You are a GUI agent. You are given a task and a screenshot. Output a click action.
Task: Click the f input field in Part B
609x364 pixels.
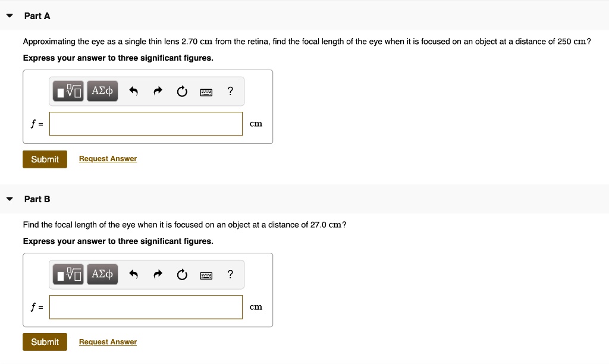pyautogui.click(x=146, y=307)
